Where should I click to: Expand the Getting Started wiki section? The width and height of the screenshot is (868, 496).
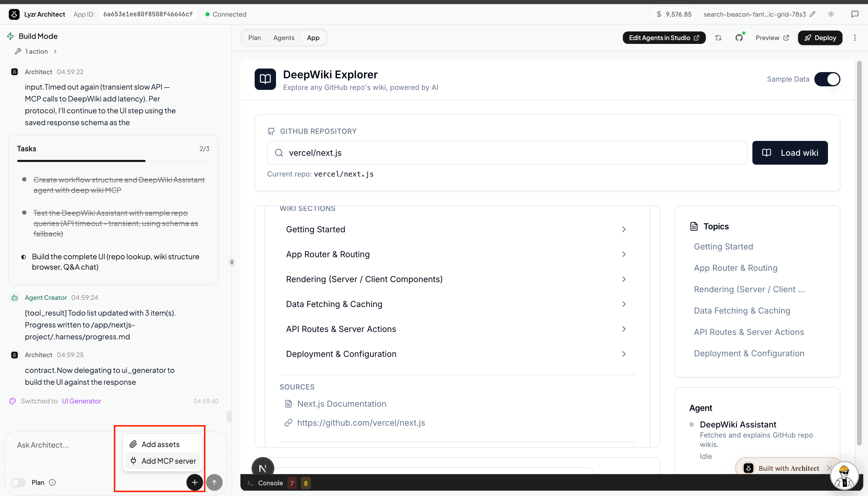(457, 229)
